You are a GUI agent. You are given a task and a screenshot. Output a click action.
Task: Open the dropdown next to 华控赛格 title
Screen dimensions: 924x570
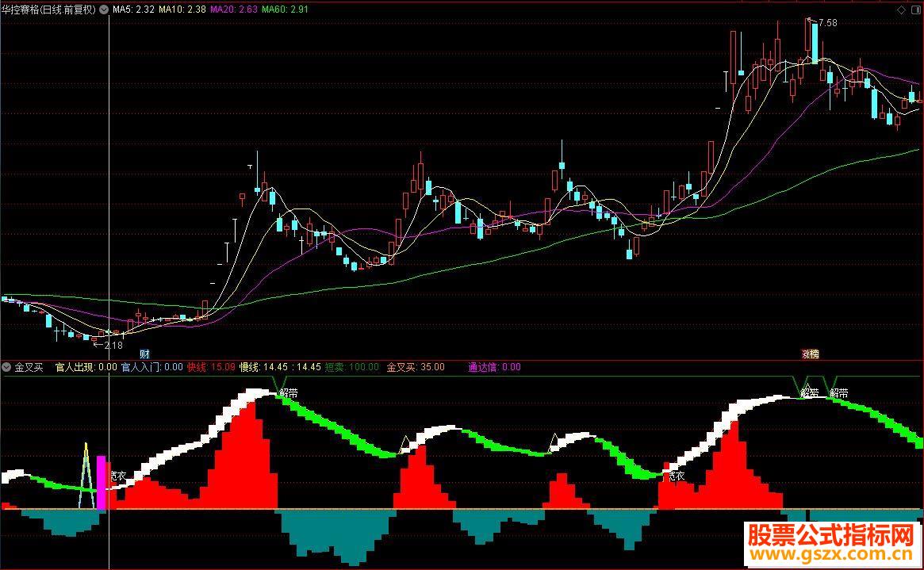(104, 10)
